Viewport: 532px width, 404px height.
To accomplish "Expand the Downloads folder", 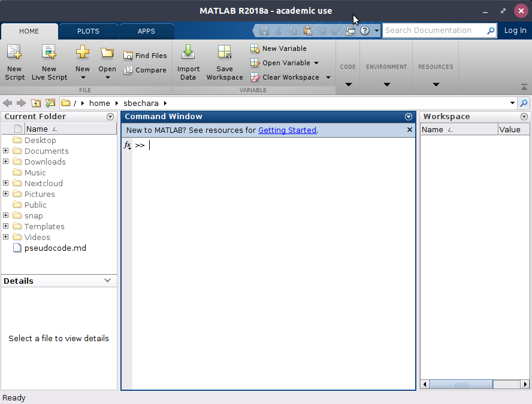I will point(6,162).
